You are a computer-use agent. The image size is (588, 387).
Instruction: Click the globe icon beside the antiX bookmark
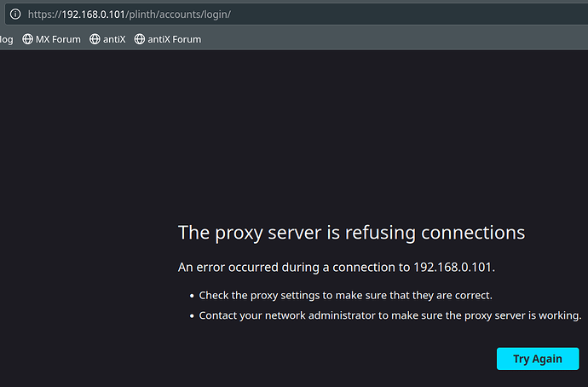95,38
